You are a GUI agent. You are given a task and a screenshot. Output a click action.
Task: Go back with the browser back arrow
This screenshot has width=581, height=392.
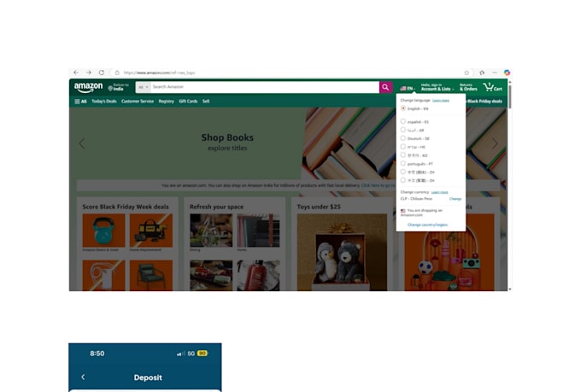pyautogui.click(x=76, y=73)
